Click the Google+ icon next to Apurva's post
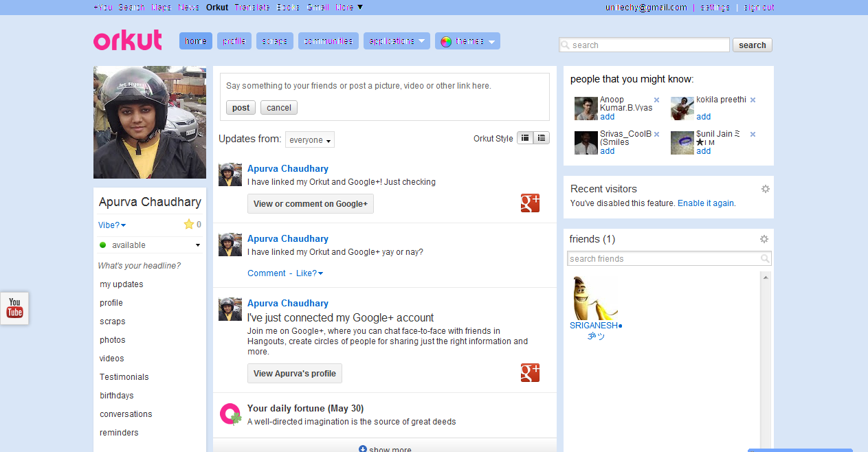Screen dimensions: 868x452 click(530, 203)
